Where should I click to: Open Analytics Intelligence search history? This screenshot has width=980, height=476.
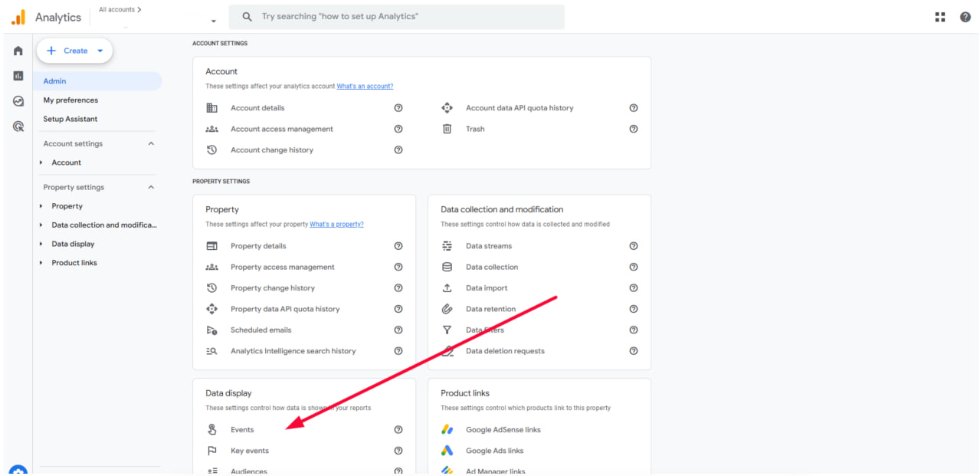tap(293, 351)
